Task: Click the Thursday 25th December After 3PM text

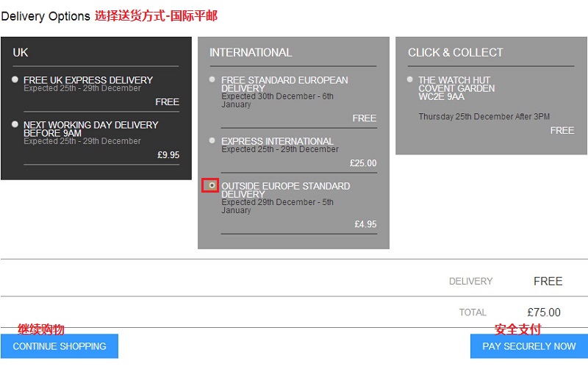Action: 484,117
